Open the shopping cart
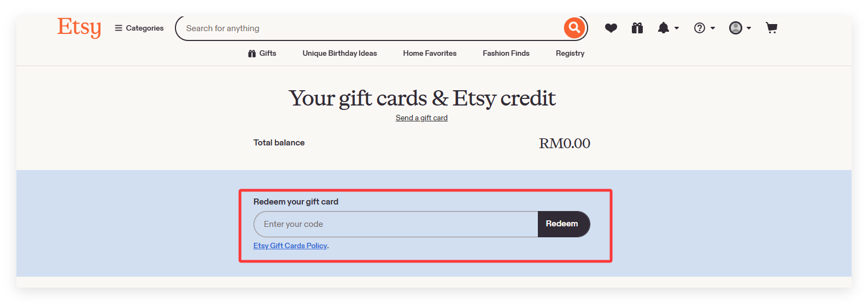Image resolution: width=868 pixels, height=304 pixels. [771, 28]
